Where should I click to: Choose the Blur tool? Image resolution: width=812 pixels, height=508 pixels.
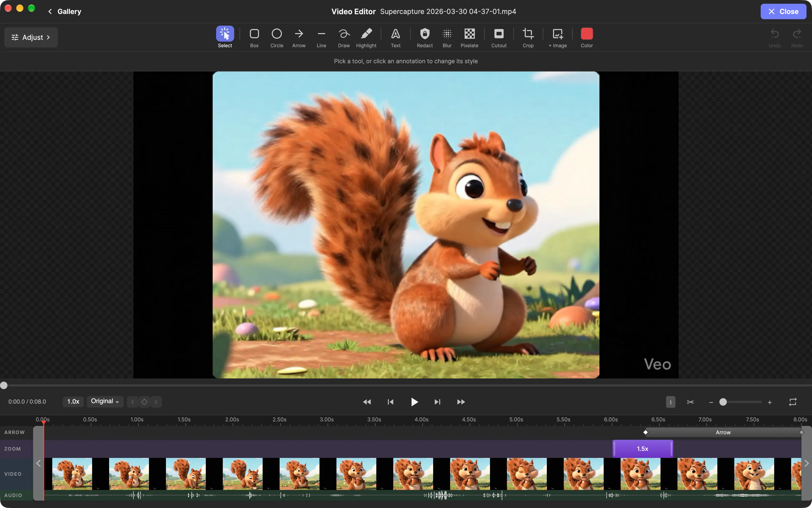447,37
